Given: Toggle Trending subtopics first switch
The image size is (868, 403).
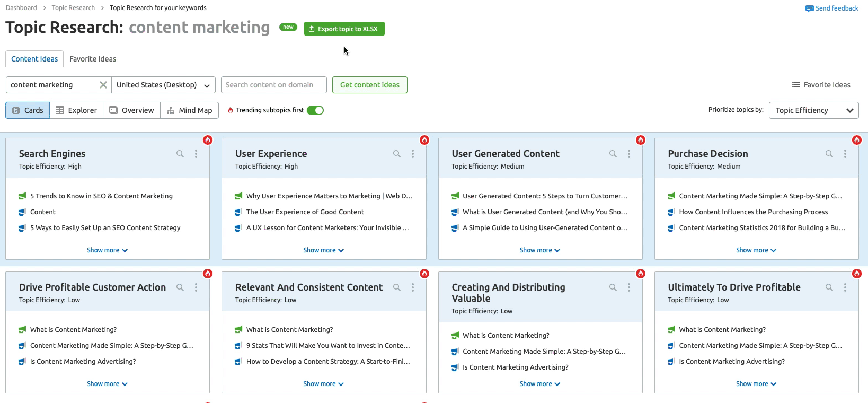Looking at the screenshot, I should 315,110.
